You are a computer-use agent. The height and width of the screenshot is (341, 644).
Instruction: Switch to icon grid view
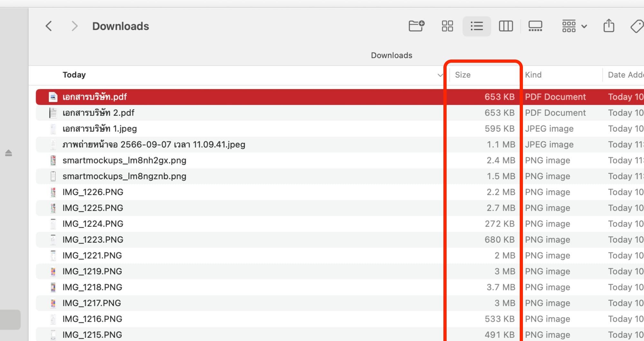click(x=447, y=26)
